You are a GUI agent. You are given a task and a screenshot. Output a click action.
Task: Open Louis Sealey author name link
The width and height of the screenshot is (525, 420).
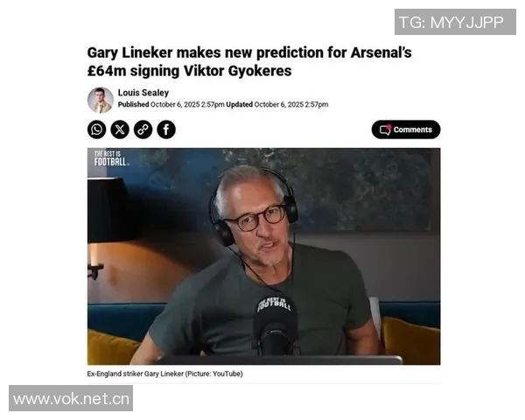pyautogui.click(x=143, y=93)
